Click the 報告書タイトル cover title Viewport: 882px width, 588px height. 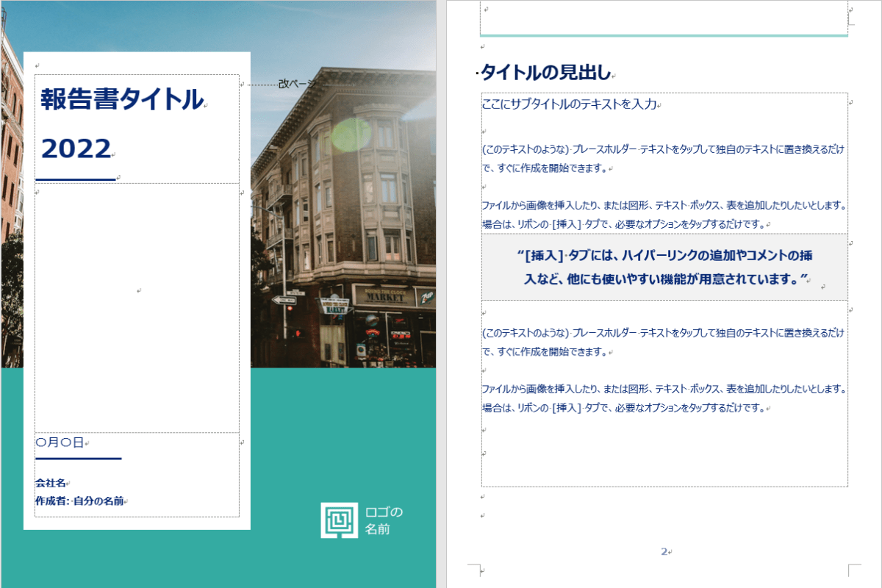tap(121, 99)
